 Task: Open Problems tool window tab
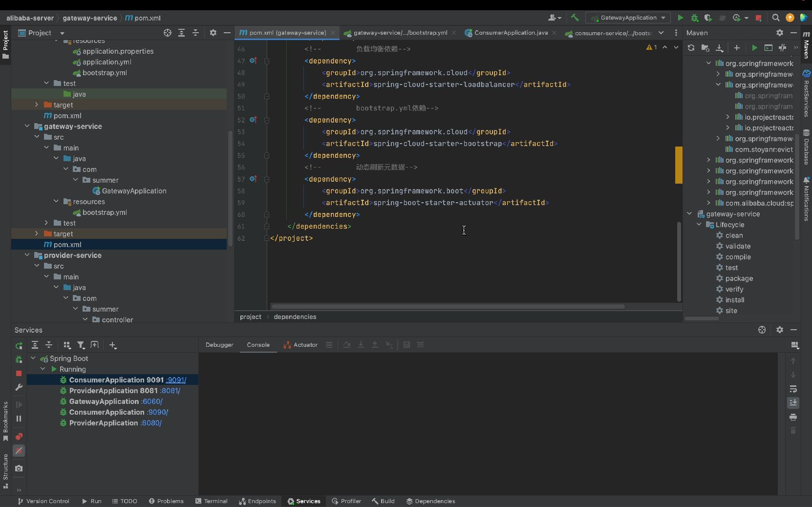167,501
